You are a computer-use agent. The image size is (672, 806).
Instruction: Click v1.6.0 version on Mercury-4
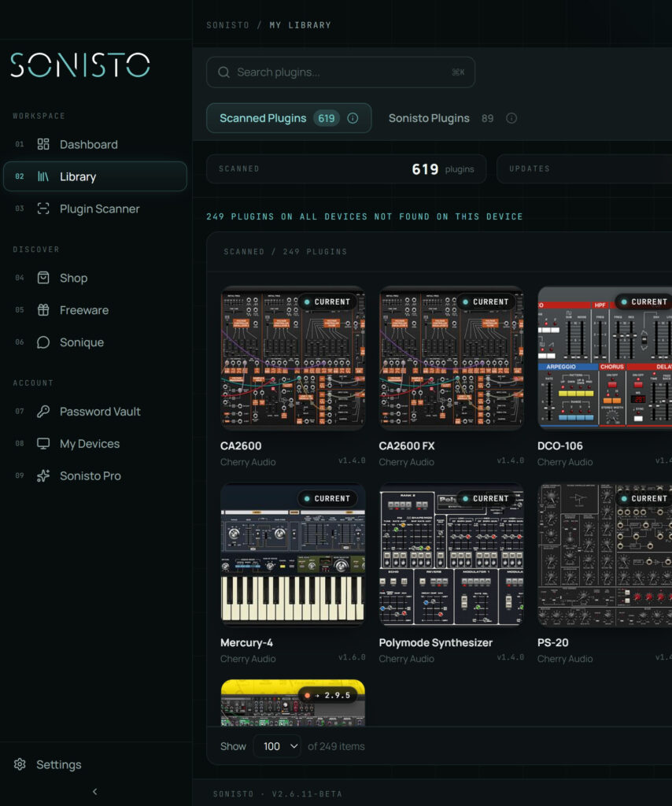(x=352, y=657)
